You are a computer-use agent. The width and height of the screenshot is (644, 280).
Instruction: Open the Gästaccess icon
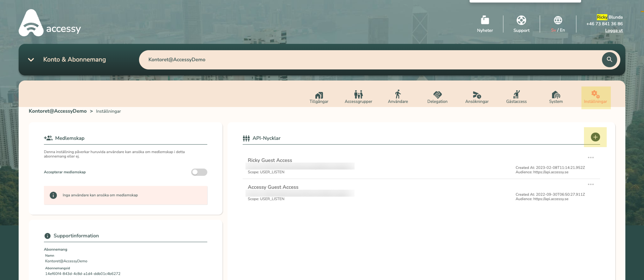516,94
